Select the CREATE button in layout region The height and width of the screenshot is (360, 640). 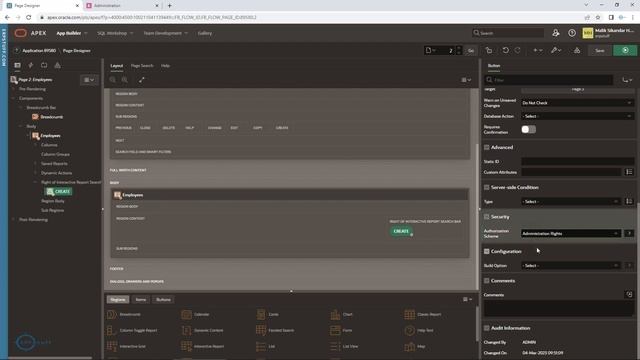coord(401,231)
